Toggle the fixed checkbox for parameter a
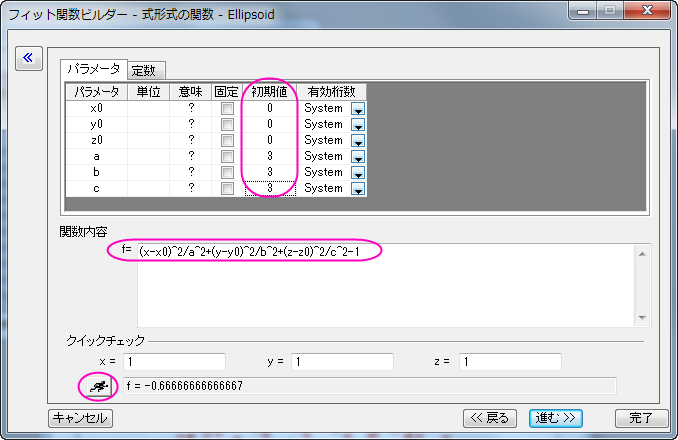Viewport: 678px width, 440px height. (227, 156)
